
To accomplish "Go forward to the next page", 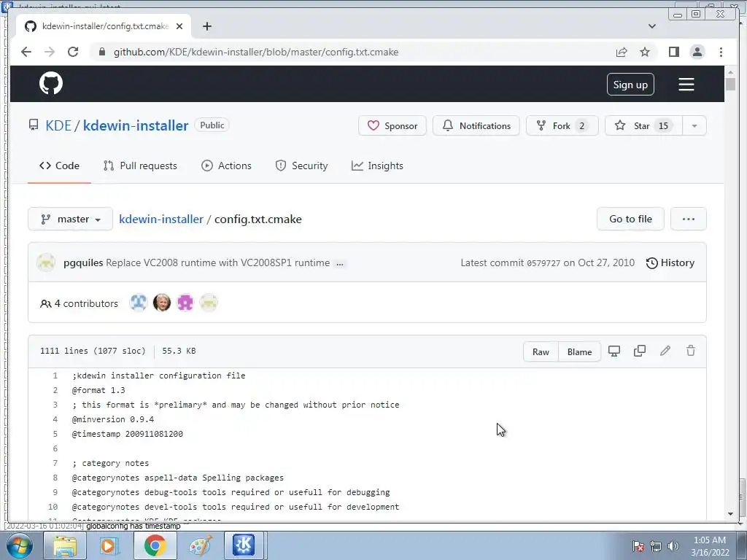I will point(50,52).
